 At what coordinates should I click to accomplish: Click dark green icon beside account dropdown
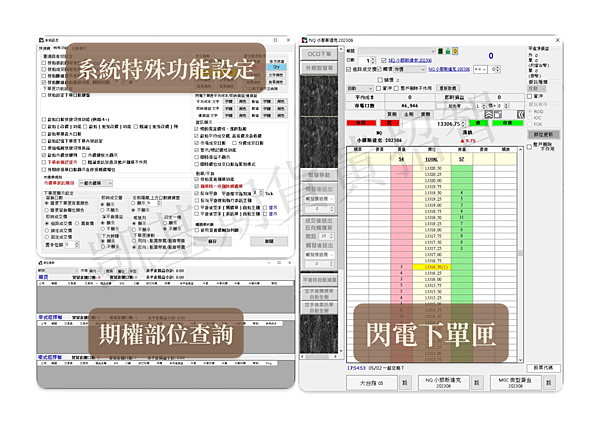(440, 51)
